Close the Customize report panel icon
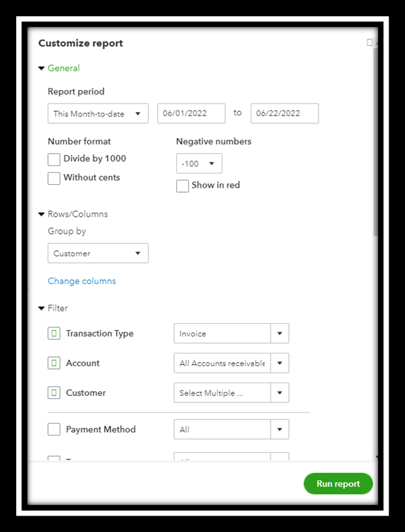 (370, 43)
